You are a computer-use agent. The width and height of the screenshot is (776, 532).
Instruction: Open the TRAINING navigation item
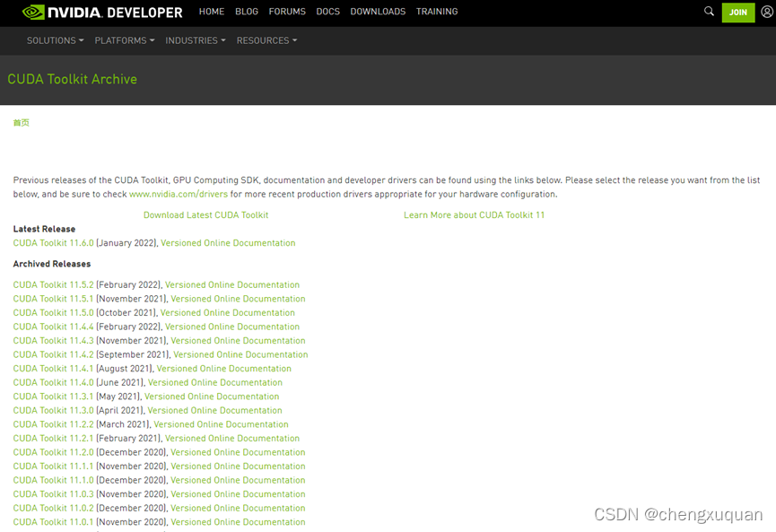tap(437, 12)
